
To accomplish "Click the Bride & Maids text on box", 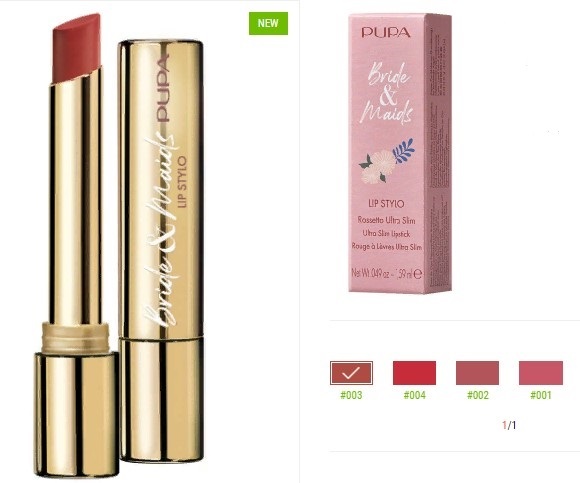I will tap(387, 92).
